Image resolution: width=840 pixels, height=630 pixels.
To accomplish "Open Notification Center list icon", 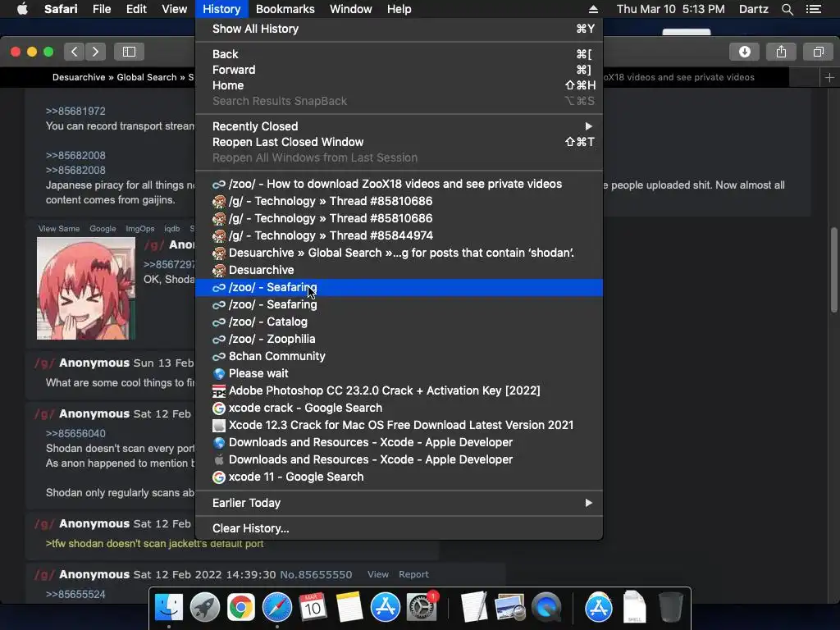I will tap(813, 9).
